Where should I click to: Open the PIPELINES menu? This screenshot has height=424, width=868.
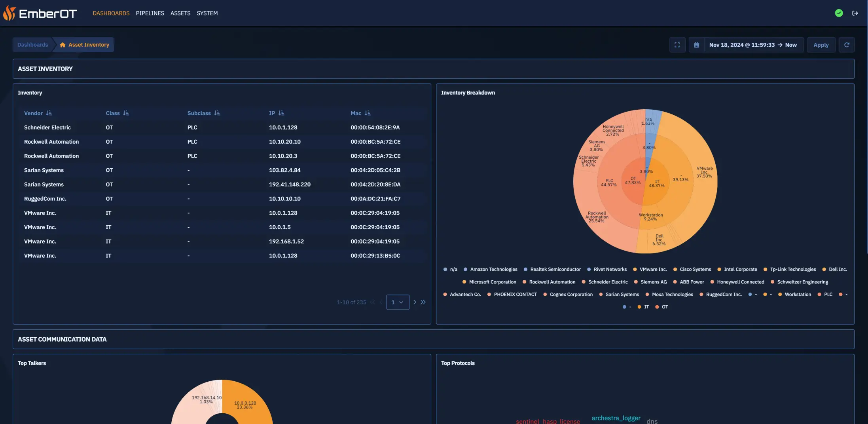[x=150, y=13]
